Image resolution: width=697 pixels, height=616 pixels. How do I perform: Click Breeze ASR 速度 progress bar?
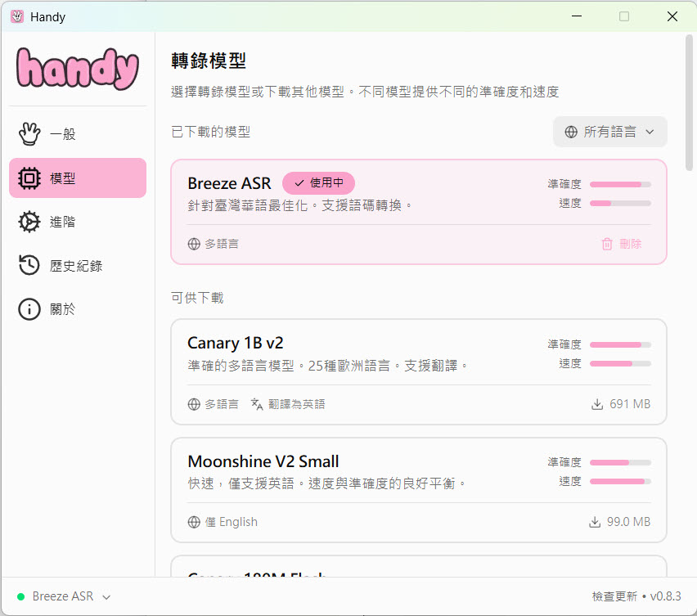tap(620, 203)
